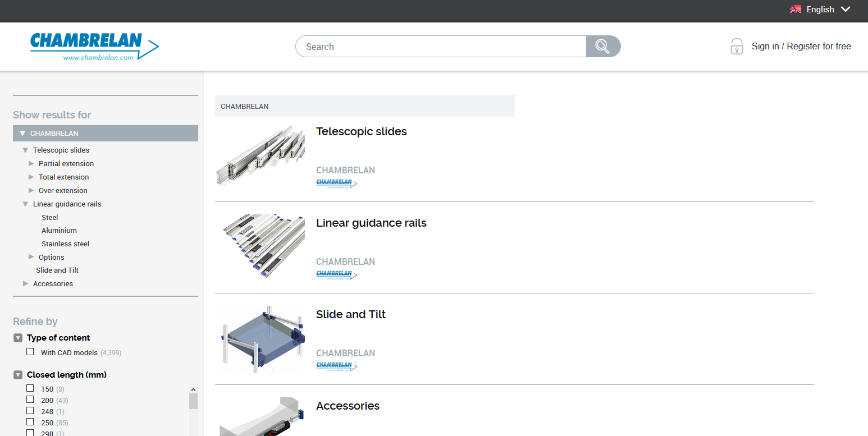This screenshot has width=868, height=436.
Task: Click small Chambrelan logo under Telescopic slides
Action: [x=336, y=183]
